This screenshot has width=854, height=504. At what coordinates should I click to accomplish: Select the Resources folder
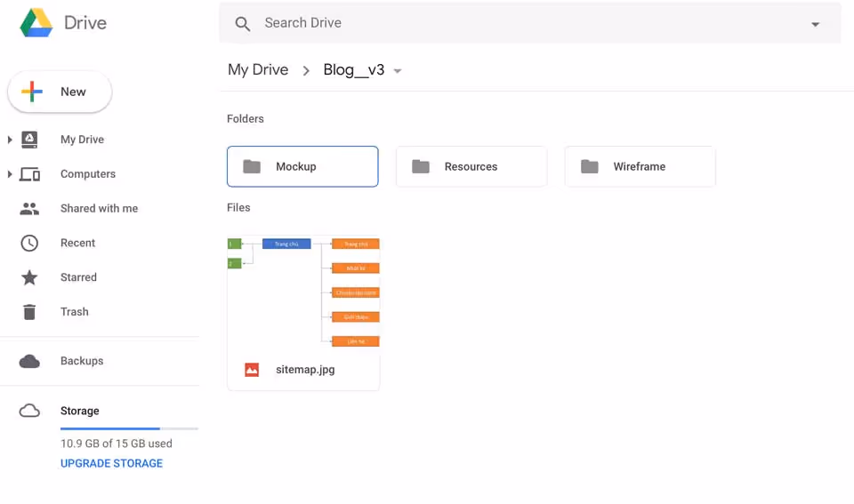tap(471, 166)
